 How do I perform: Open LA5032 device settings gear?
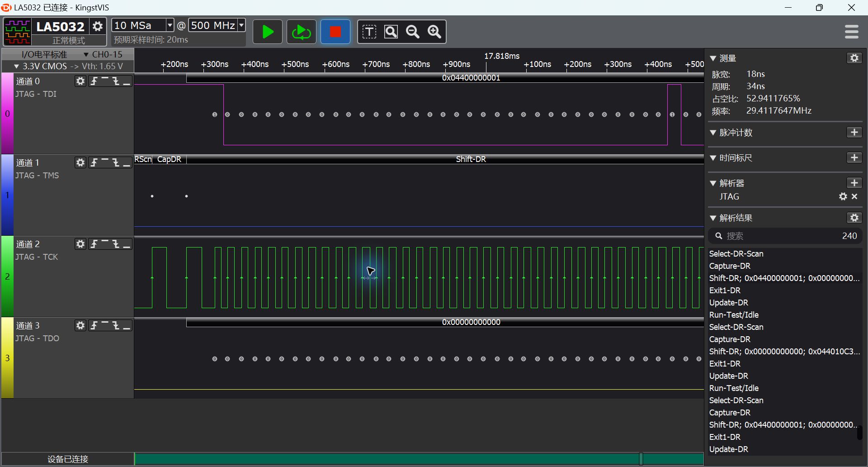click(x=98, y=26)
